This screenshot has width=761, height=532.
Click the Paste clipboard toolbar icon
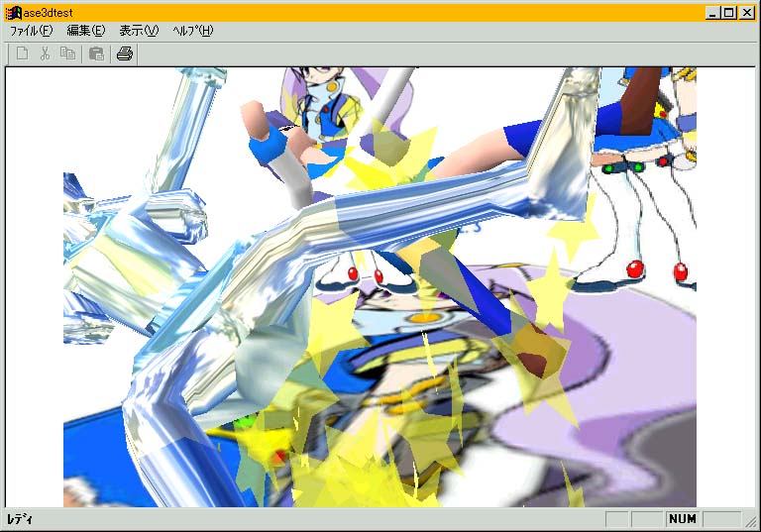pos(96,53)
